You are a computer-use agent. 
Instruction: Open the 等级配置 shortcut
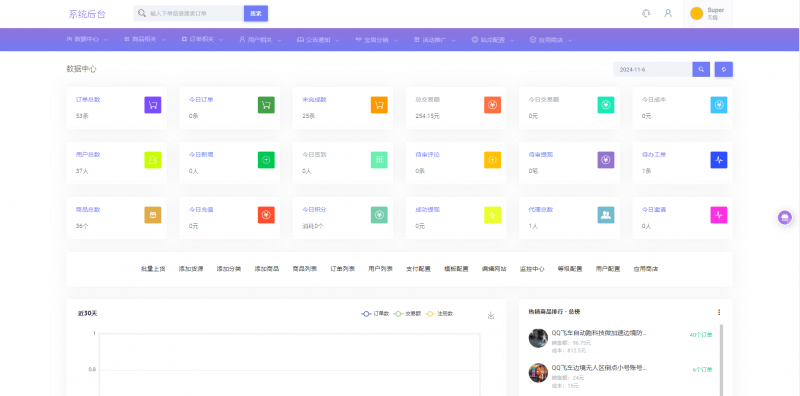point(570,269)
